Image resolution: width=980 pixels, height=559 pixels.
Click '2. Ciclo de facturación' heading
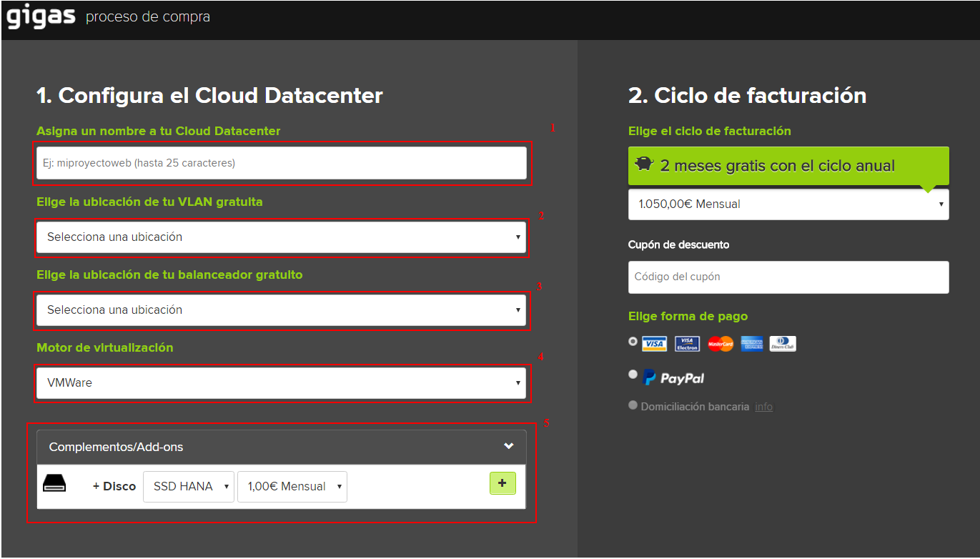[x=747, y=95]
